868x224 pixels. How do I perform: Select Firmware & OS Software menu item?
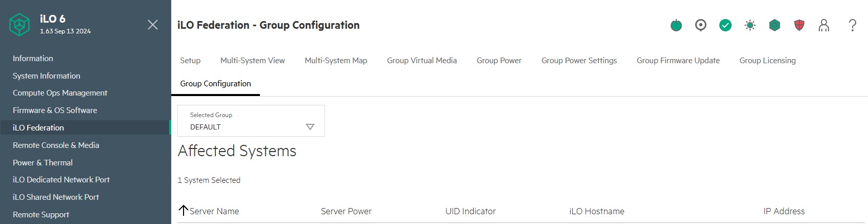click(55, 110)
